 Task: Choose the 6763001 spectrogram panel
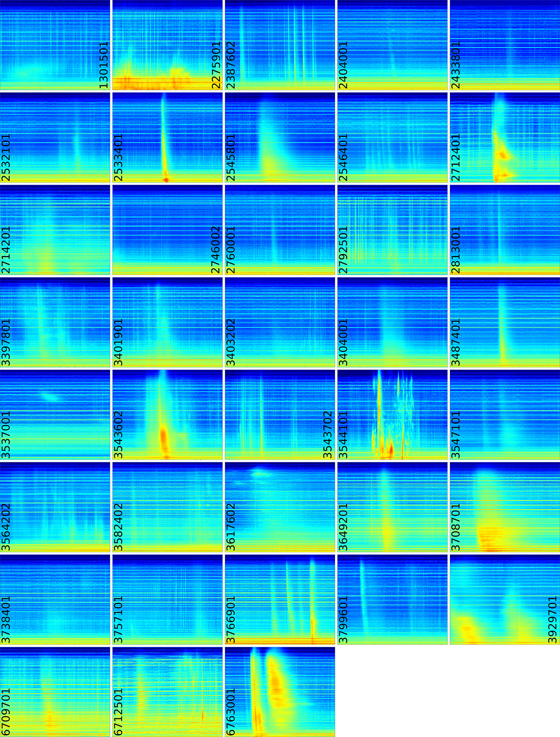280,691
